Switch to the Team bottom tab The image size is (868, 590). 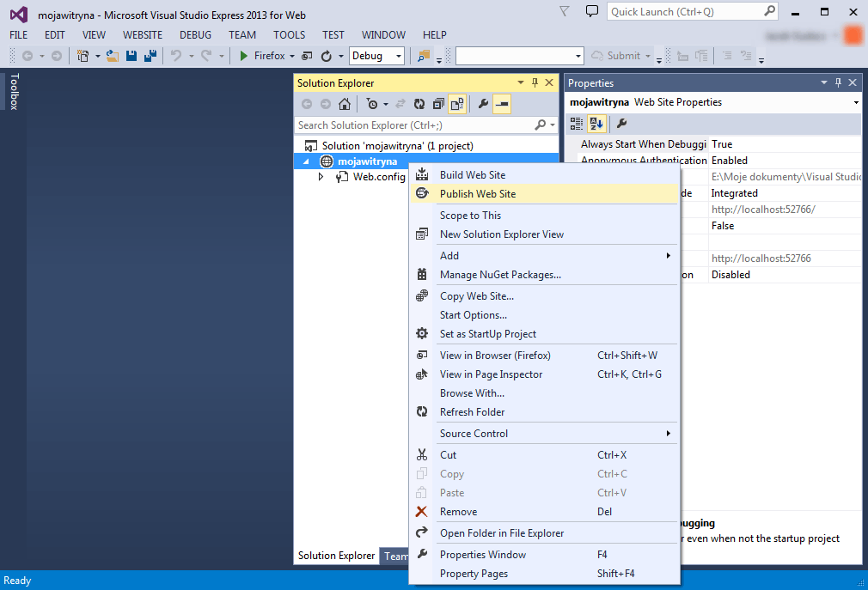(x=395, y=557)
